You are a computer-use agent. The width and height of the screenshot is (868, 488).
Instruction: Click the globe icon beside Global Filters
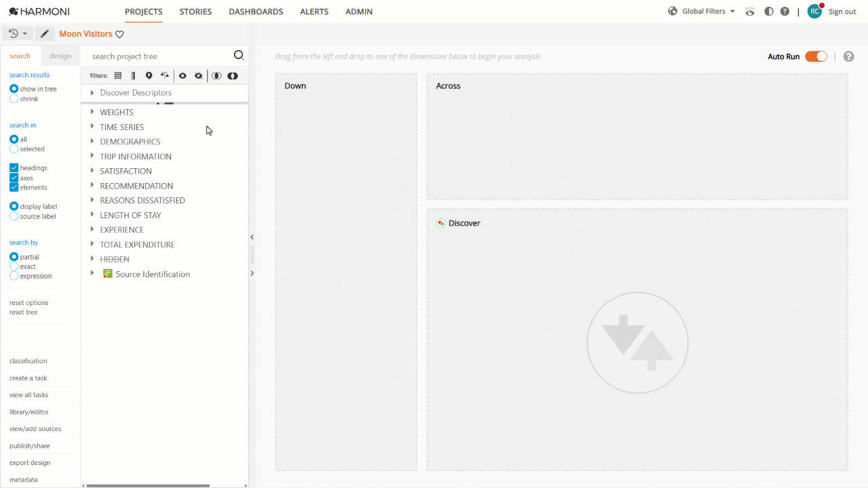[673, 12]
